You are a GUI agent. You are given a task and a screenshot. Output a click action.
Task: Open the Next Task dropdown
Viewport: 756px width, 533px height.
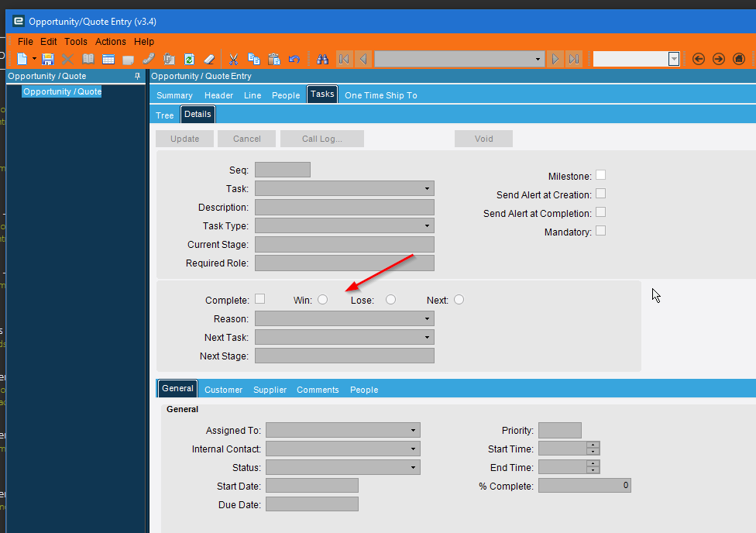coord(427,337)
